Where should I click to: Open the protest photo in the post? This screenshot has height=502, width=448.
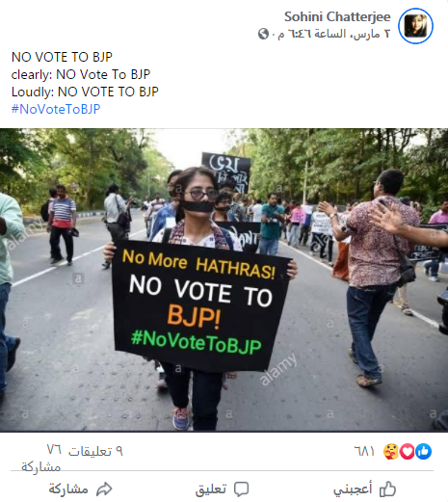point(224,279)
